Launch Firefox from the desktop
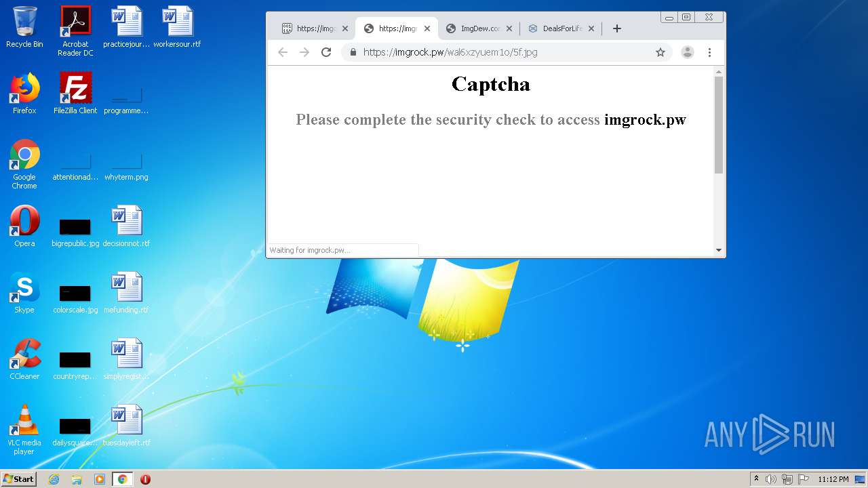The height and width of the screenshot is (488, 868). (24, 94)
